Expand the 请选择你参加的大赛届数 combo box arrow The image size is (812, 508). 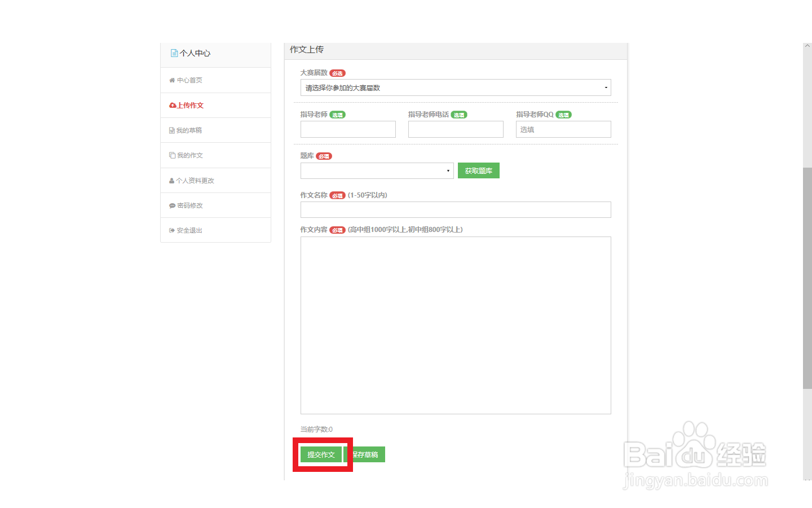click(x=606, y=87)
